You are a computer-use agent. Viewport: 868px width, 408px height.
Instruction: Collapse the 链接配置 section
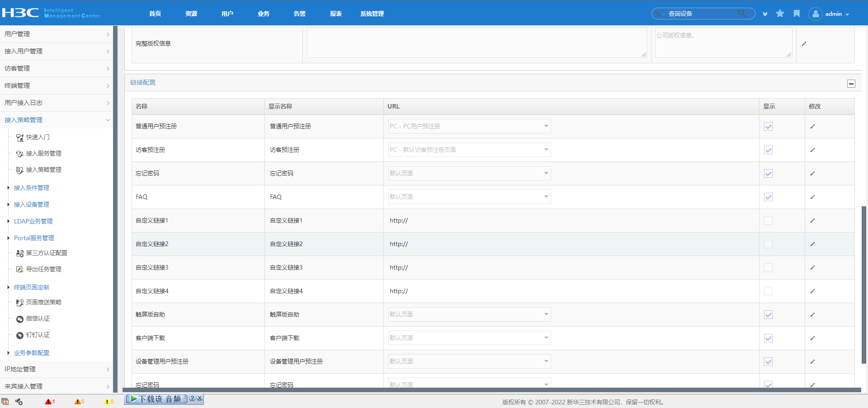851,84
